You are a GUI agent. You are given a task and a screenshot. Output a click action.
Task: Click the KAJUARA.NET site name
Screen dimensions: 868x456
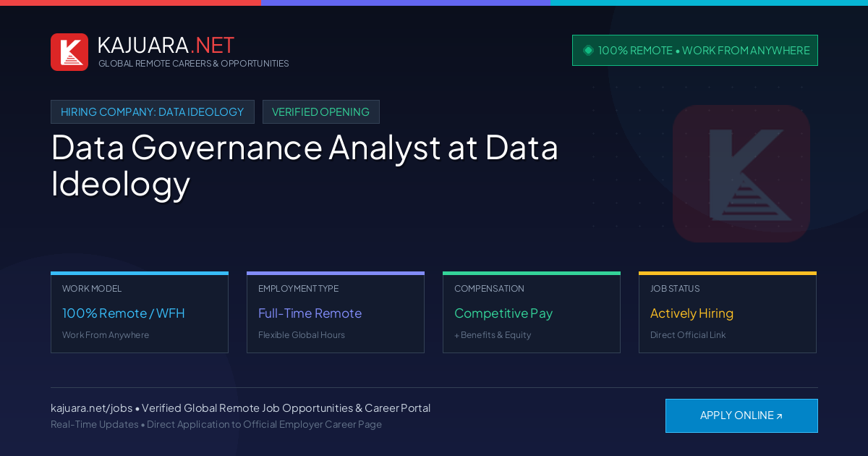coord(166,45)
